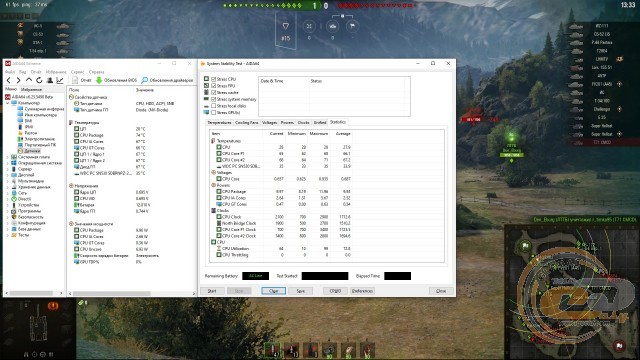Click the game minimap
This screenshot has height=360, width=640.
(571, 291)
